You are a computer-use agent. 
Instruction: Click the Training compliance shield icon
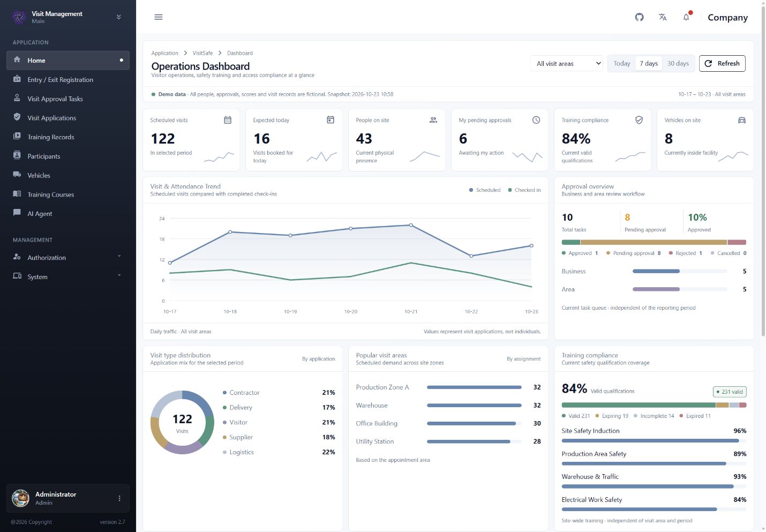(x=639, y=120)
